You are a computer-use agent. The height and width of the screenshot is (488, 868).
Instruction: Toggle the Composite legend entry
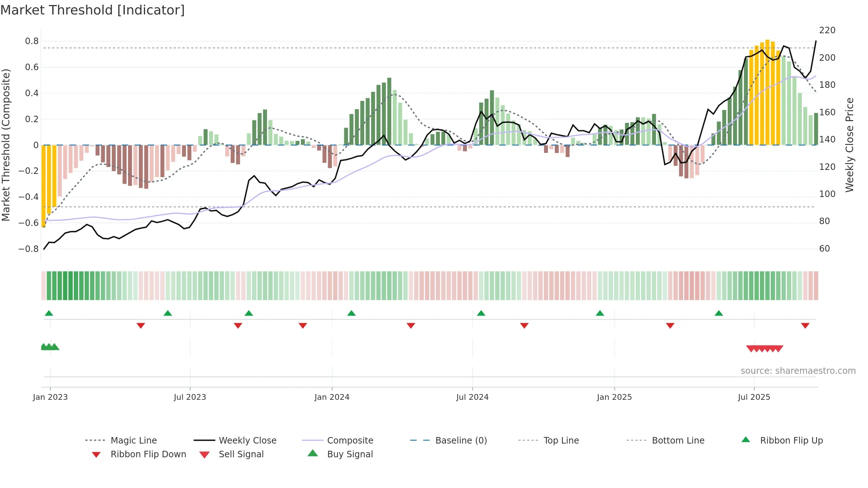(337, 440)
